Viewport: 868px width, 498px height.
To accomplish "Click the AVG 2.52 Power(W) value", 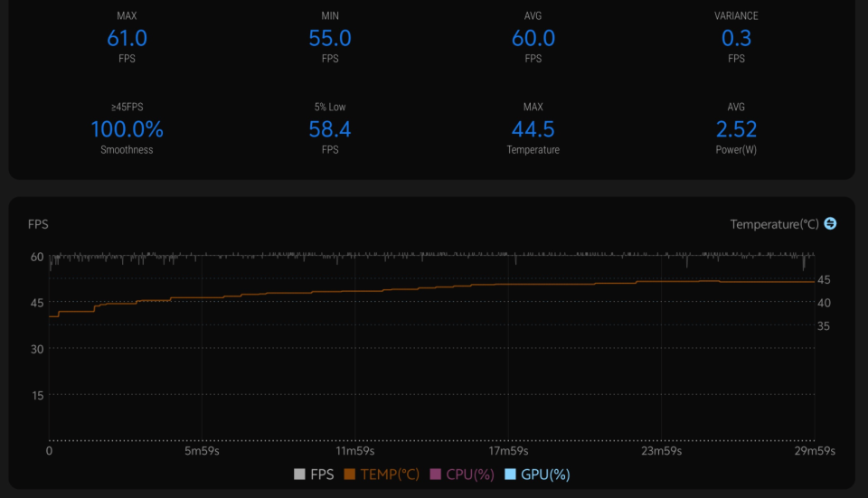I will pos(736,129).
